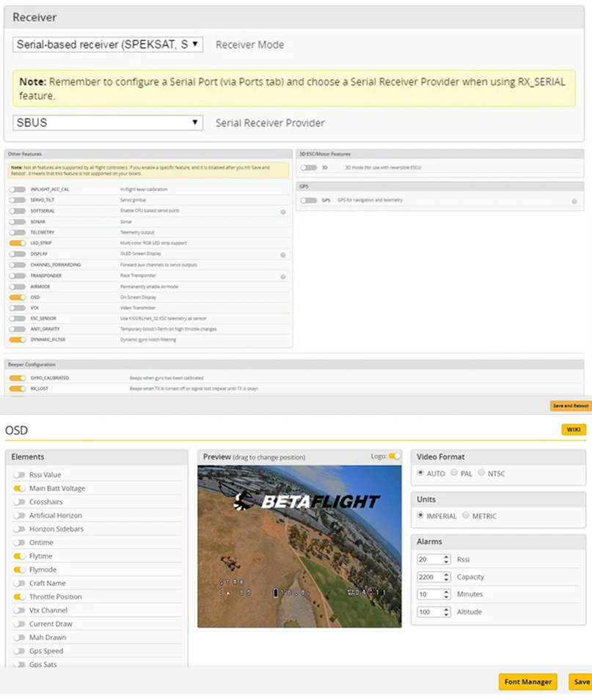The width and height of the screenshot is (592, 700).
Task: Toggle the Logo switch in Preview
Action: click(395, 456)
